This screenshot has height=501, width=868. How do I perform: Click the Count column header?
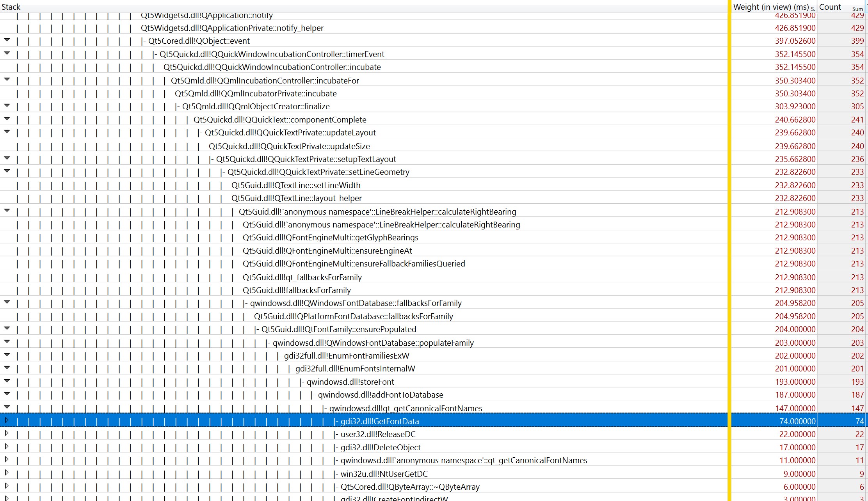(x=830, y=7)
